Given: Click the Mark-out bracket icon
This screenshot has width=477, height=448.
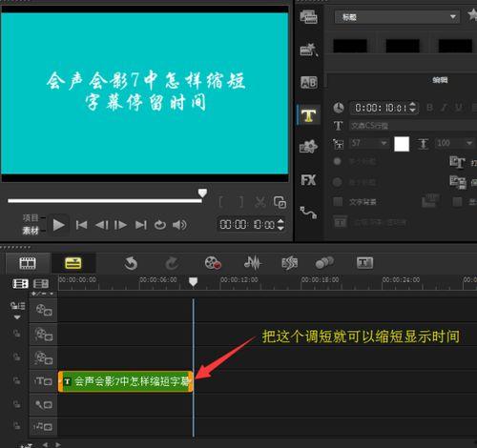Looking at the screenshot, I should tap(241, 202).
